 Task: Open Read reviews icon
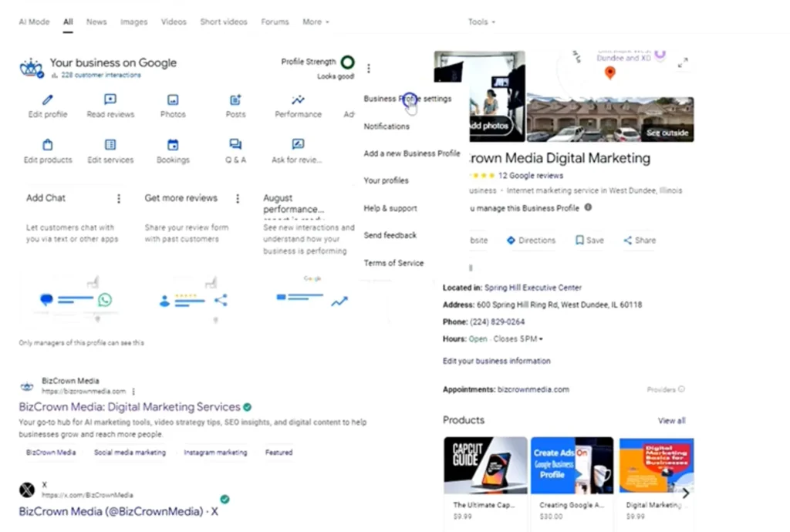point(110,100)
